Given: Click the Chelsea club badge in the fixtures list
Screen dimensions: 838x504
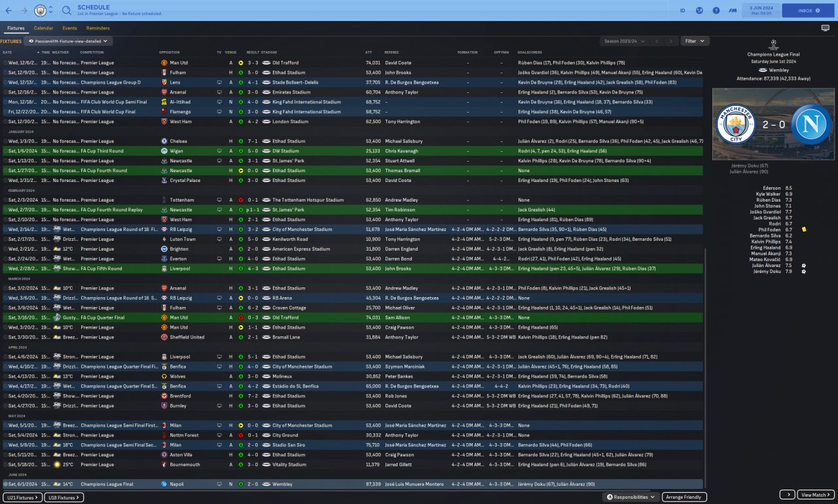Looking at the screenshot, I should pyautogui.click(x=164, y=141).
